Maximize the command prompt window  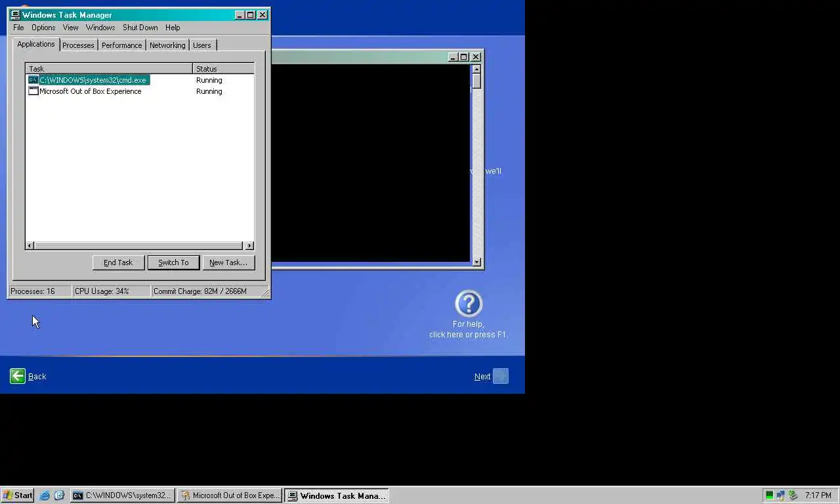click(463, 57)
